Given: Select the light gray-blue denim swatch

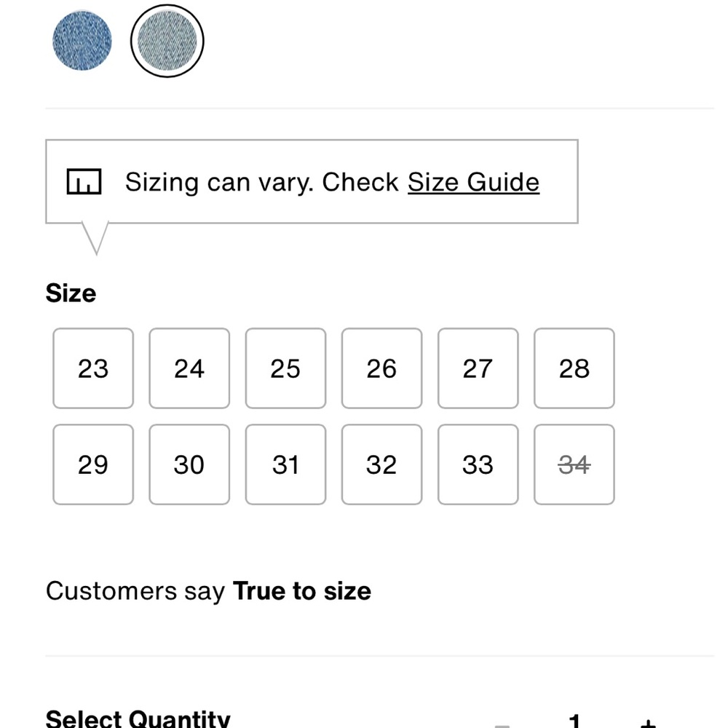Looking at the screenshot, I should pos(167,41).
